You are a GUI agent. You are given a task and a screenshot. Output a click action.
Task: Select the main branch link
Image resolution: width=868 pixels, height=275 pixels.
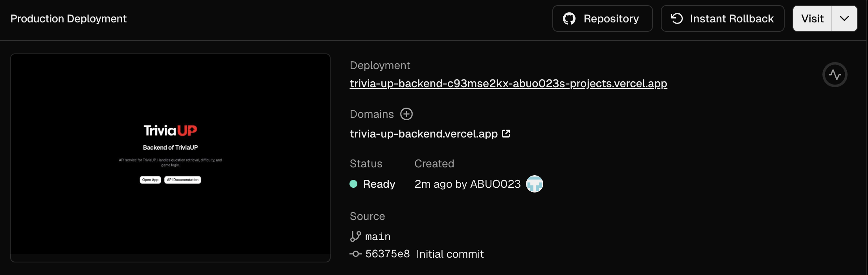point(378,236)
